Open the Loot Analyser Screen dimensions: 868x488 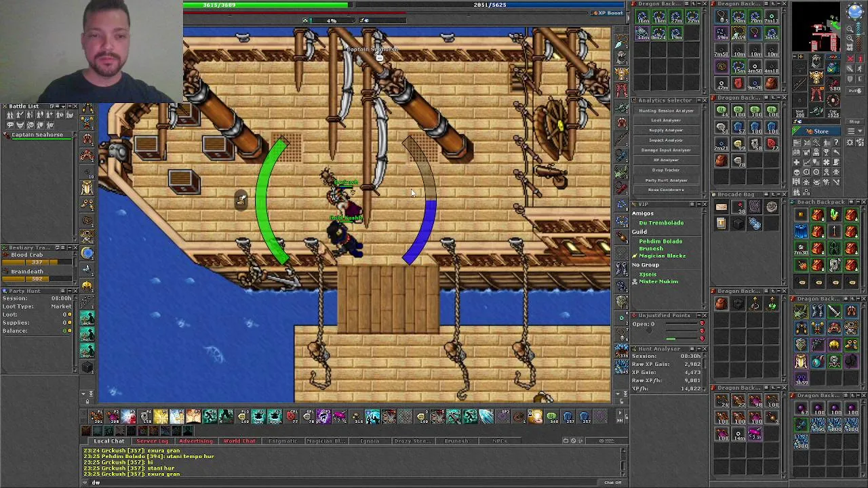[x=667, y=120]
